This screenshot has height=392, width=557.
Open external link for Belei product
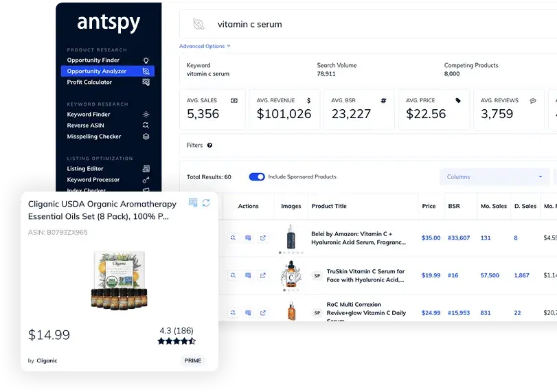point(263,238)
